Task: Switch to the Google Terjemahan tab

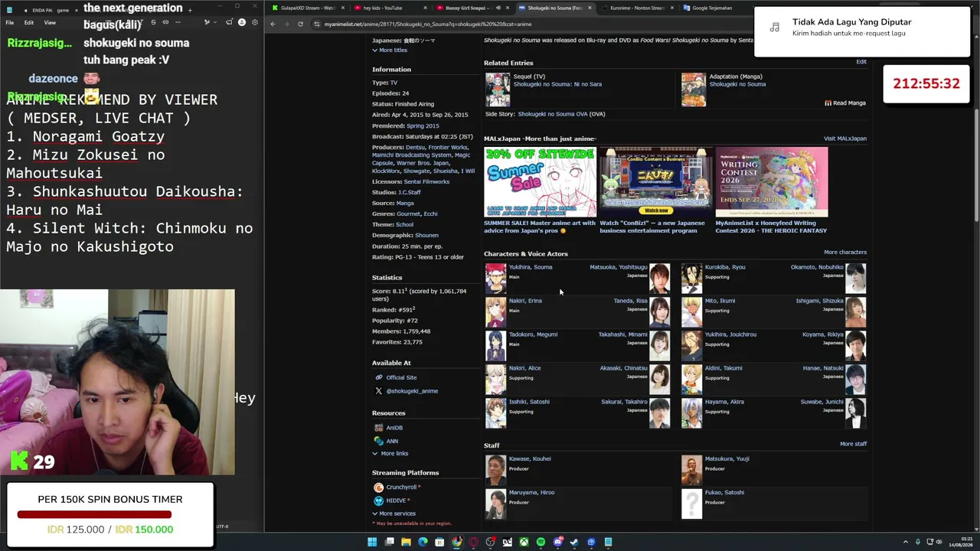Action: 711,8
